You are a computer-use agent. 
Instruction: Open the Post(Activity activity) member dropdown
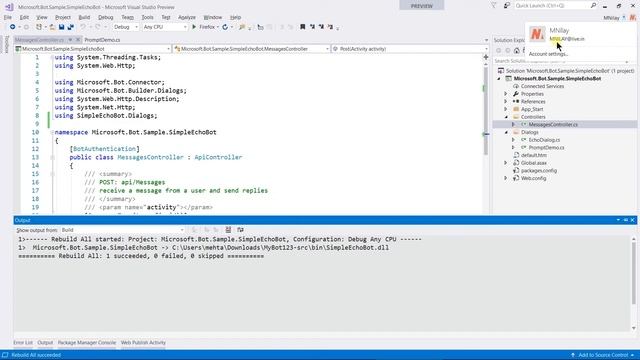point(410,49)
